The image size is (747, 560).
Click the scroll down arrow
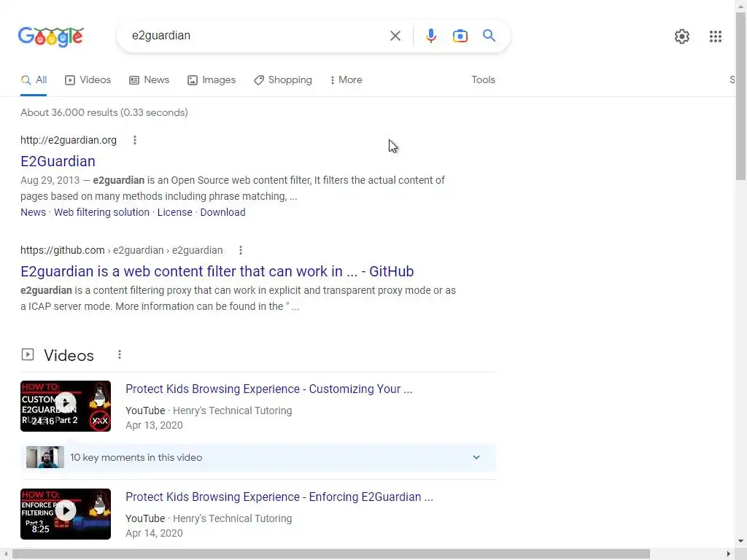740,542
